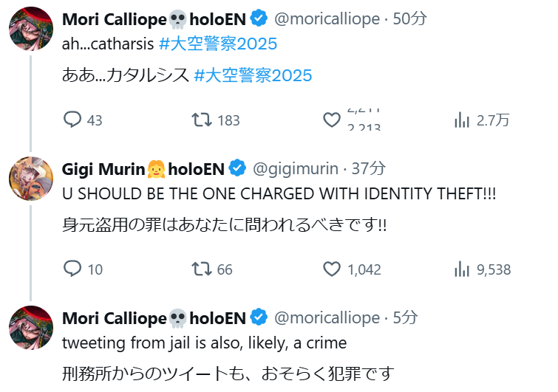558x392 pixels.
Task: View analytics of tweet with 2.7万 views
Action: click(x=462, y=120)
